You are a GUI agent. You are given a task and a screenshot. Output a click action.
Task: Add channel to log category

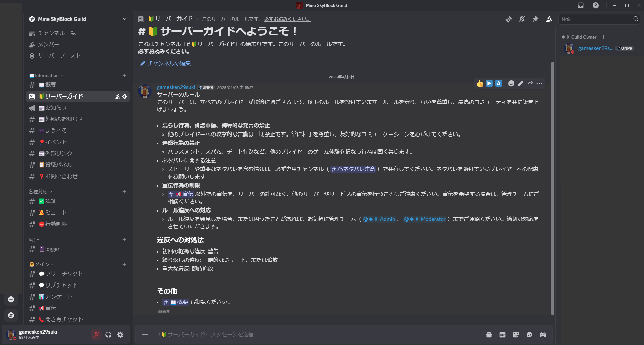point(124,239)
